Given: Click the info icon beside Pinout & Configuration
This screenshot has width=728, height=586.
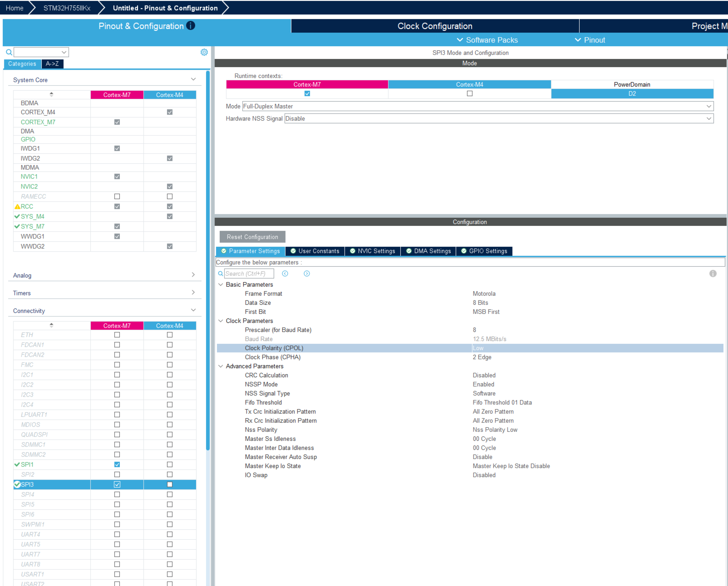Looking at the screenshot, I should coord(191,26).
